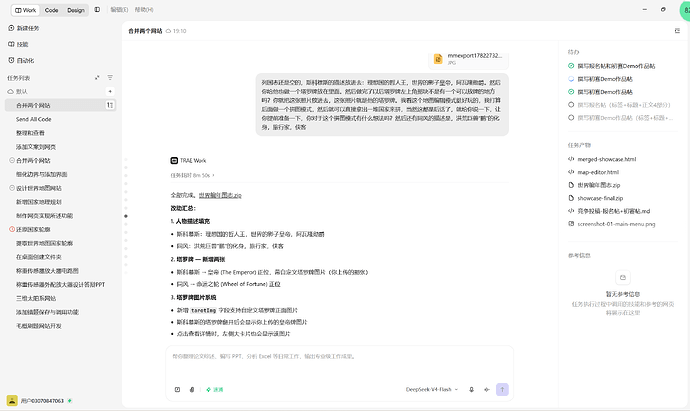Collapse the 合并两个网站 group with minus icon
Image resolution: width=690 pixels, height=411 pixels.
12,161
